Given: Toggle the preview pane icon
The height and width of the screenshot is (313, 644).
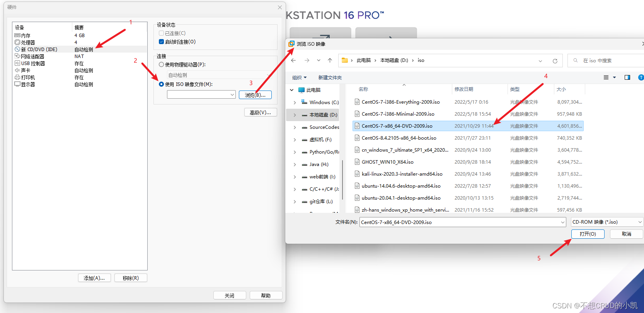Looking at the screenshot, I should [x=627, y=77].
